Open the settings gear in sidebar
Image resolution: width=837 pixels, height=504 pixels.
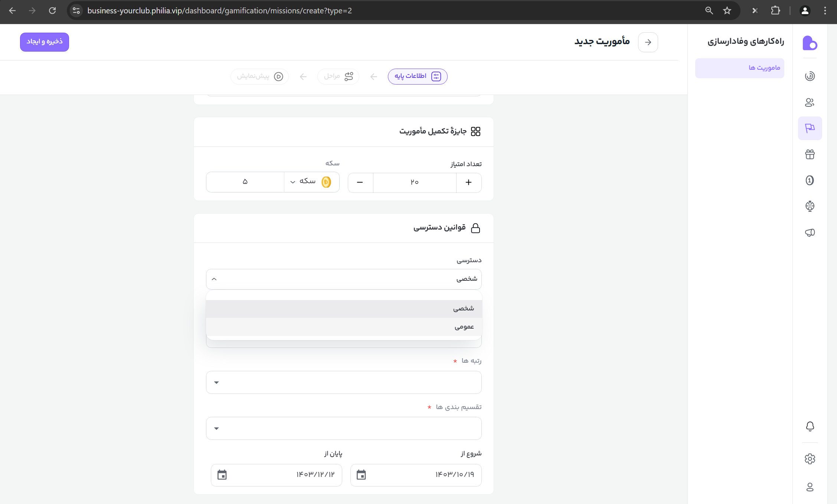click(x=810, y=459)
